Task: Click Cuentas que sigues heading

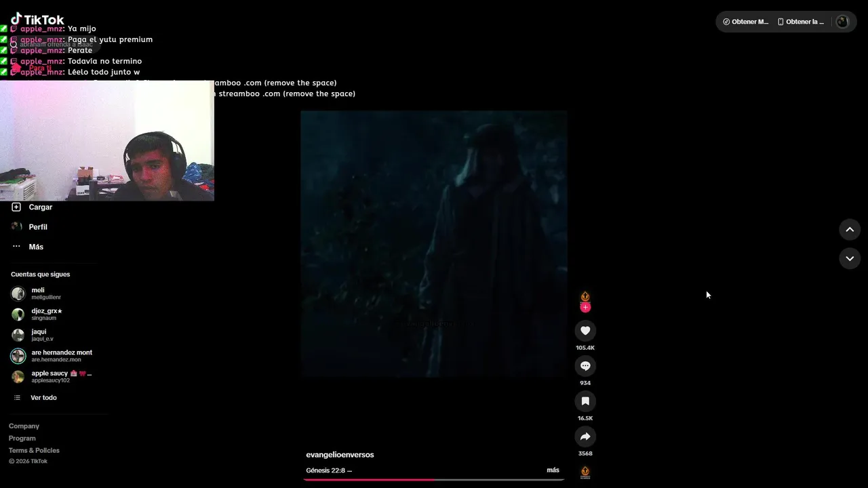Action: pyautogui.click(x=41, y=274)
